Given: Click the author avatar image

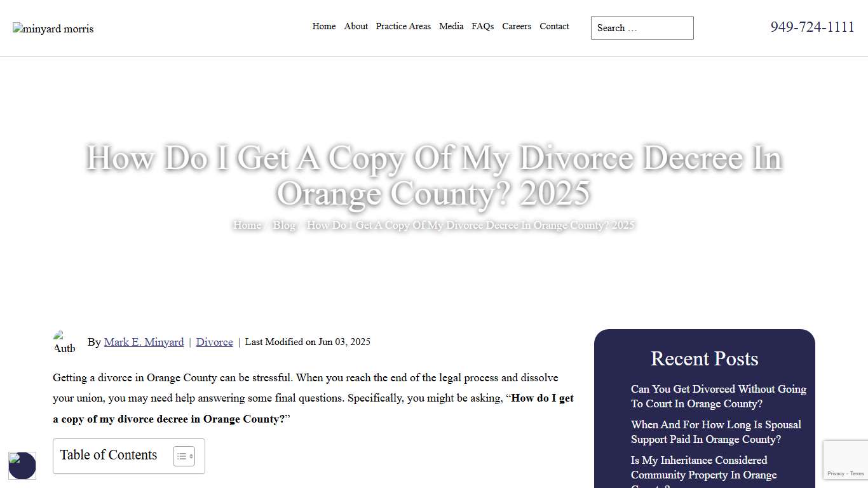Looking at the screenshot, I should (64, 342).
